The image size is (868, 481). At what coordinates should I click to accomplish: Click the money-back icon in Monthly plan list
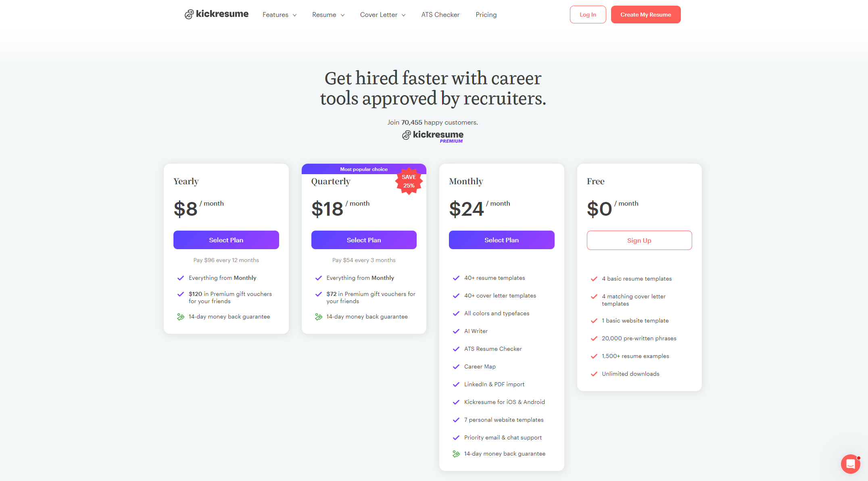coord(456,454)
